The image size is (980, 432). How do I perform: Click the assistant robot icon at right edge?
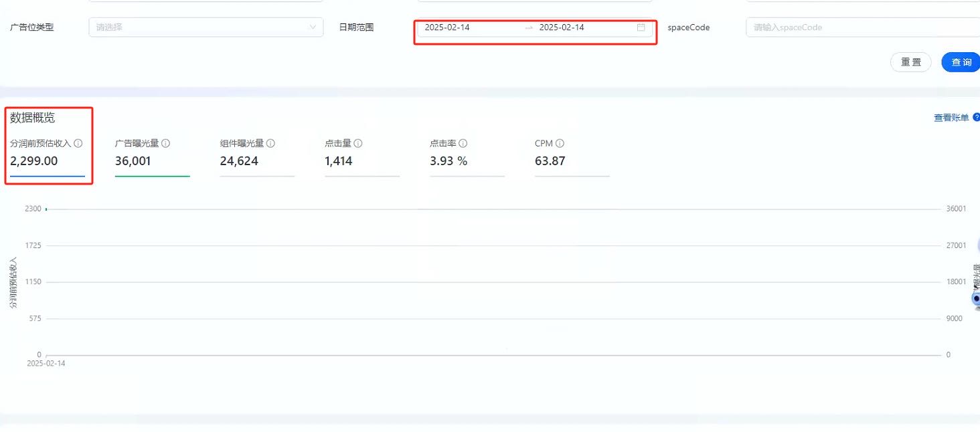click(976, 299)
